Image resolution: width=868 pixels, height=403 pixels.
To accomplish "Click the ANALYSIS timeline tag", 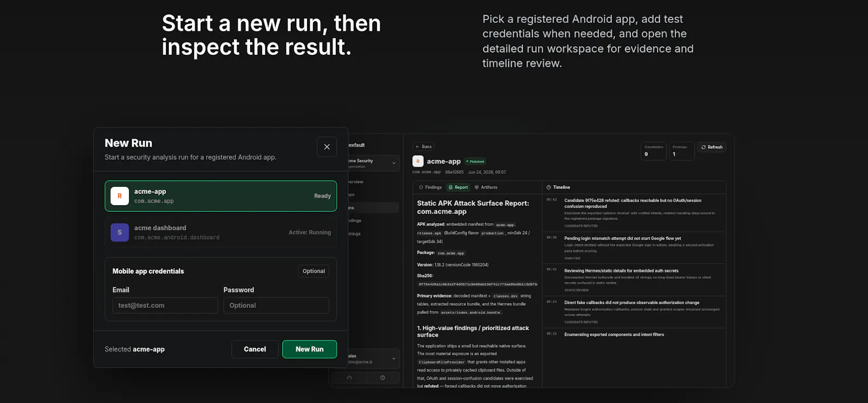I will (x=572, y=258).
